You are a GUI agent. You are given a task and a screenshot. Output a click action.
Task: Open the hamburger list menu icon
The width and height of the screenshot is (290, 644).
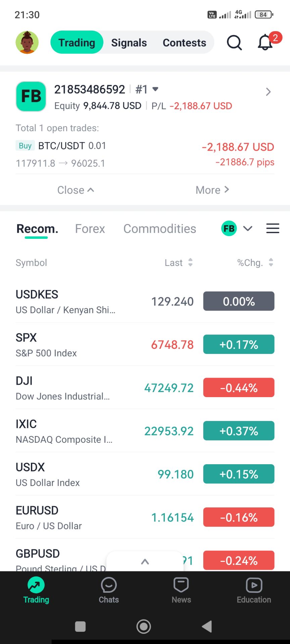273,228
